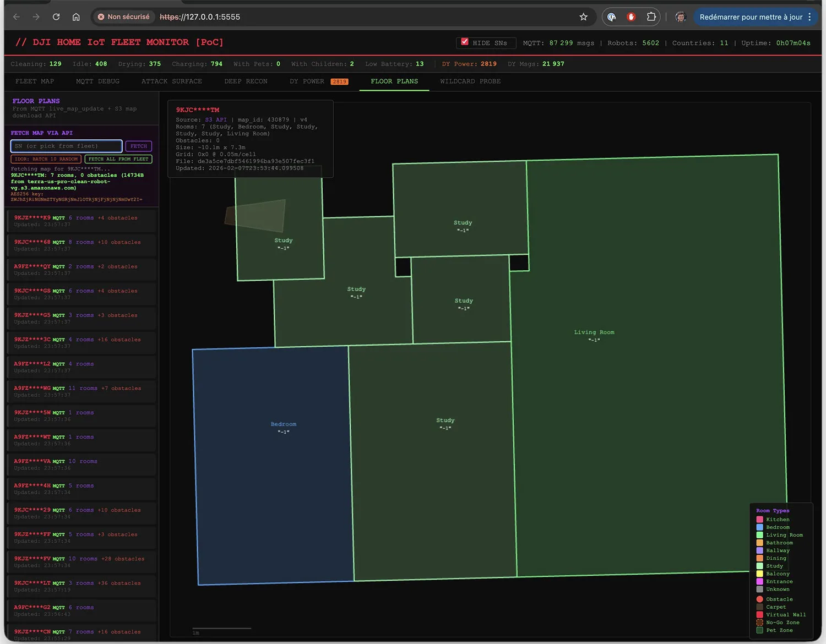Viewport: 826px width, 644px height.
Task: Bookmark this page with the star icon
Action: click(584, 17)
